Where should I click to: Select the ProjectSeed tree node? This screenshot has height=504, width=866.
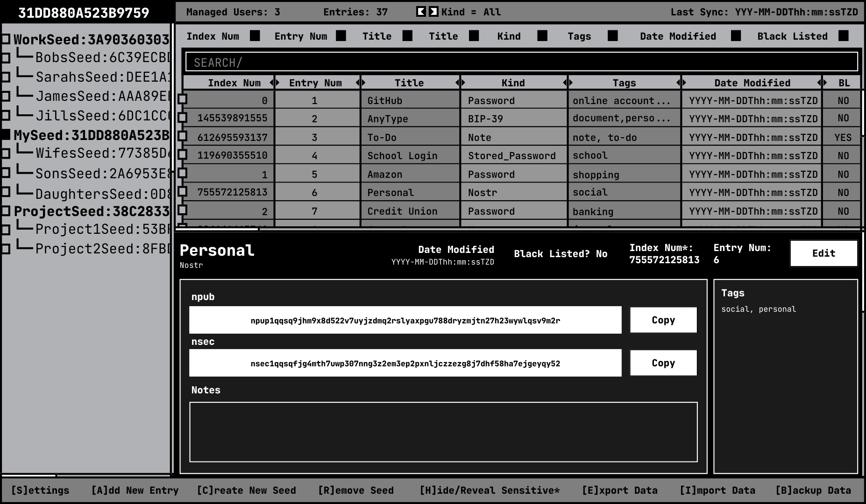91,211
